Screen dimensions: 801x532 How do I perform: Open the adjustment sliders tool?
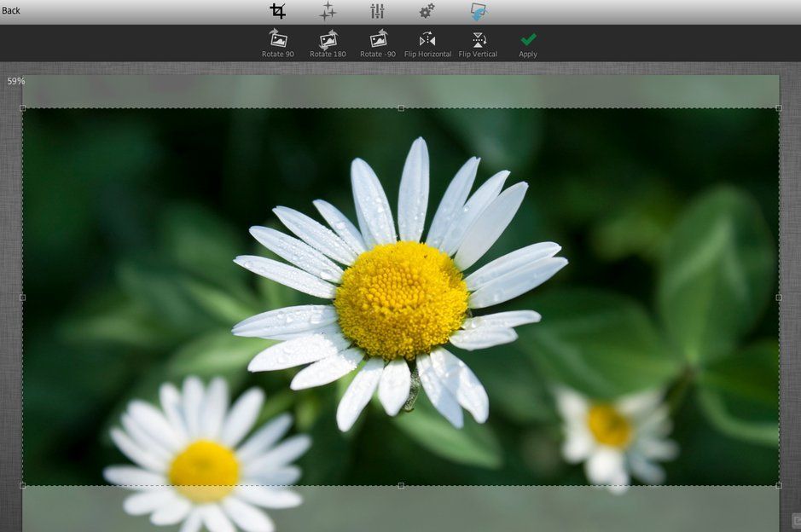pos(378,11)
